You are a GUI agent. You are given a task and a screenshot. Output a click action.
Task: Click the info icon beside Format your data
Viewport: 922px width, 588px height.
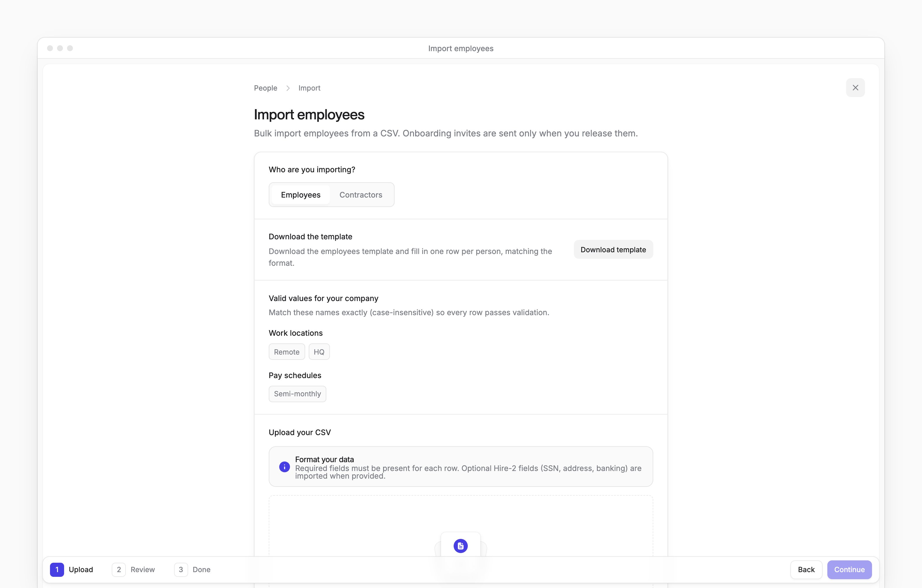click(x=284, y=467)
